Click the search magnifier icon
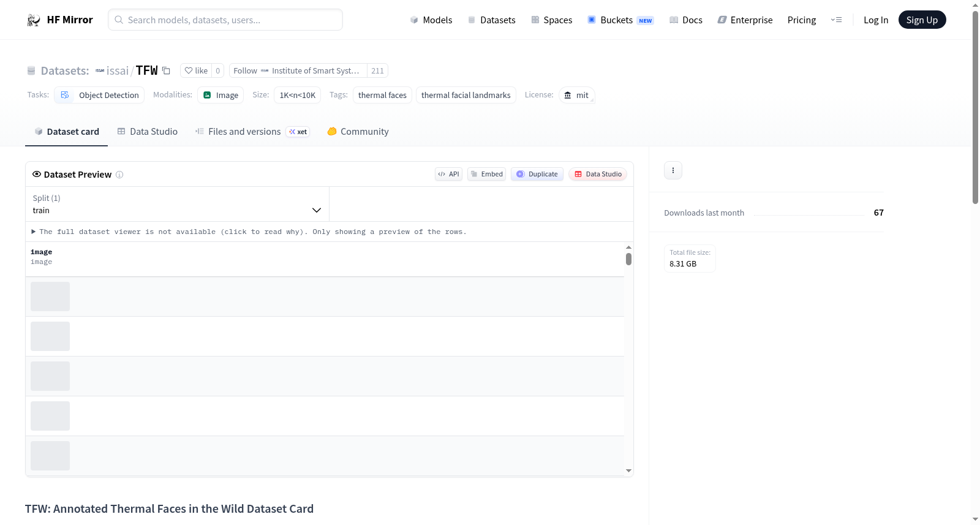 (x=119, y=20)
